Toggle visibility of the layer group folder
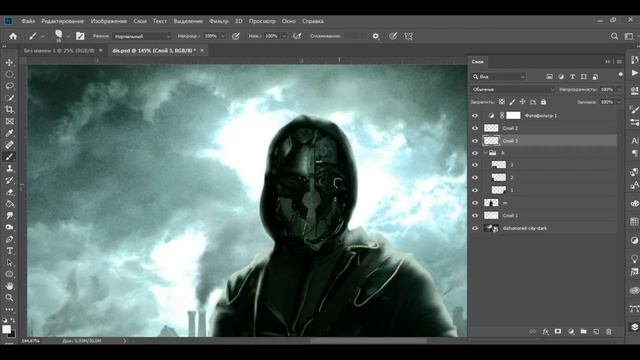This screenshot has width=640, height=360. [x=475, y=153]
